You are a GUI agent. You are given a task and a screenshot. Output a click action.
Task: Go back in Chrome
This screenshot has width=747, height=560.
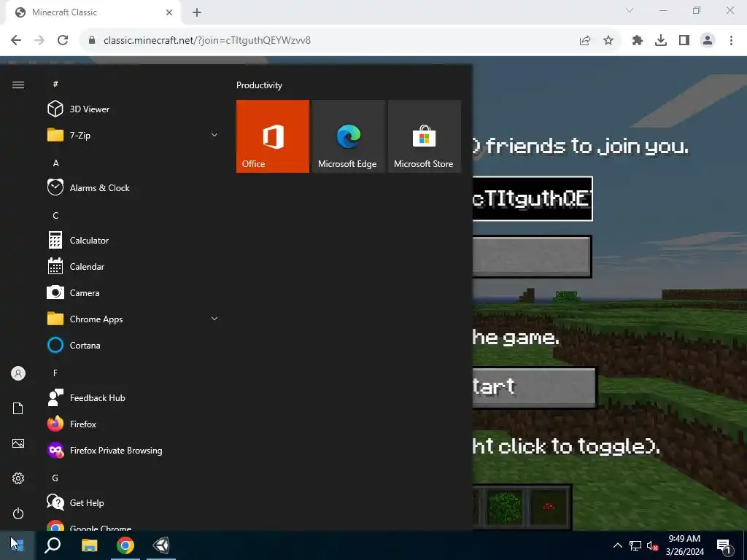coord(16,41)
